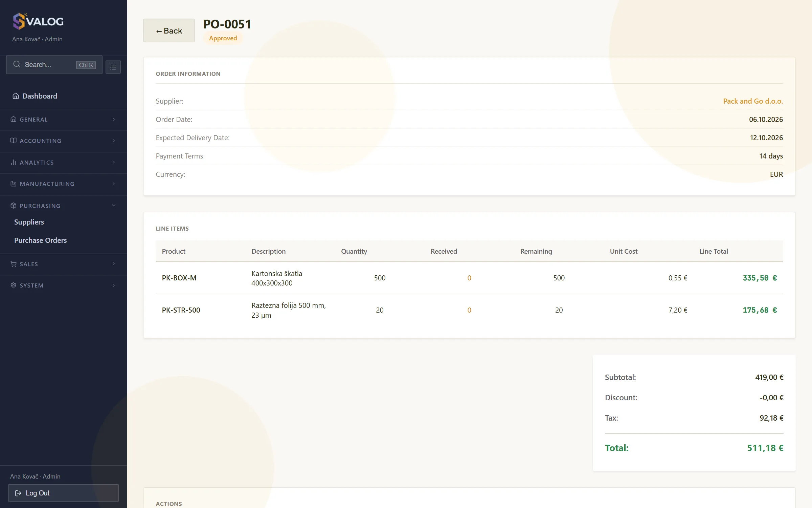Focus the Search input field

pyautogui.click(x=54, y=65)
